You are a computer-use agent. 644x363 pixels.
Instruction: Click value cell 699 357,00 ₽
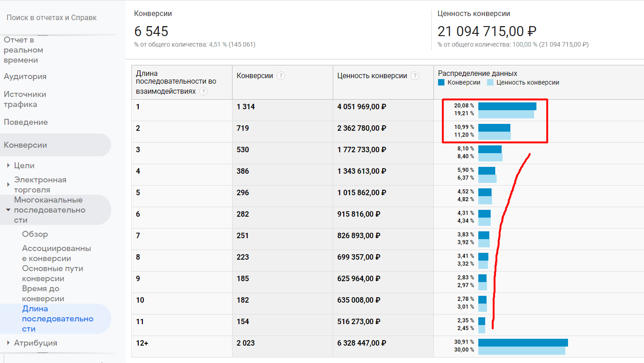[359, 257]
